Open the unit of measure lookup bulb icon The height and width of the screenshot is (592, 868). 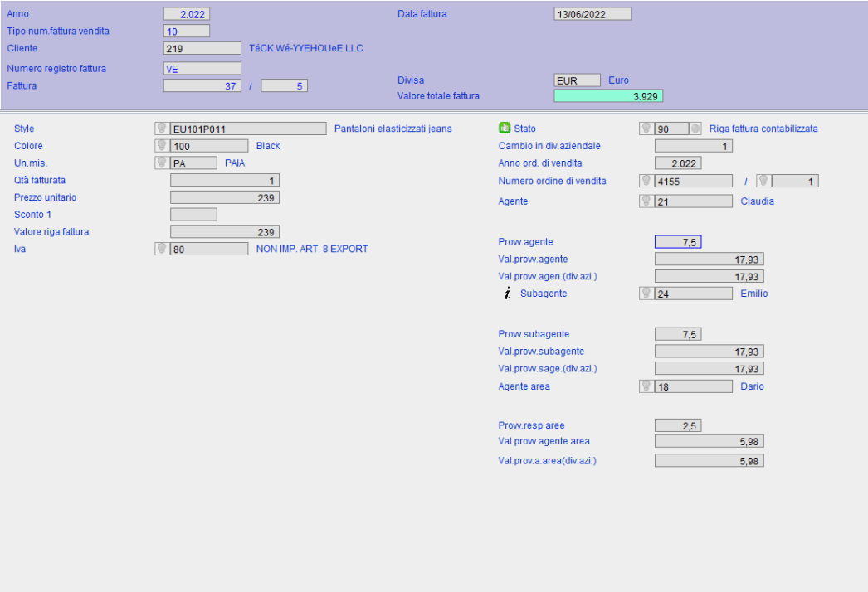[x=162, y=163]
